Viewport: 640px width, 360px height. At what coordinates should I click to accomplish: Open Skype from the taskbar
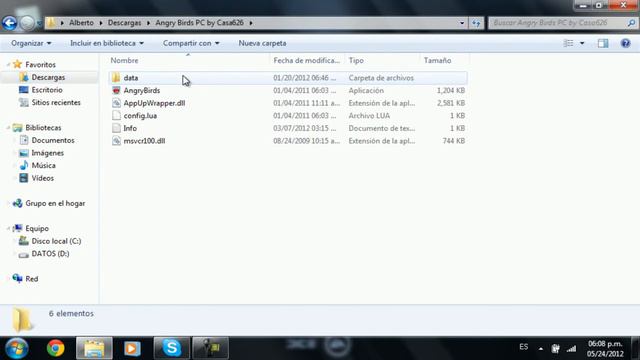click(x=171, y=348)
